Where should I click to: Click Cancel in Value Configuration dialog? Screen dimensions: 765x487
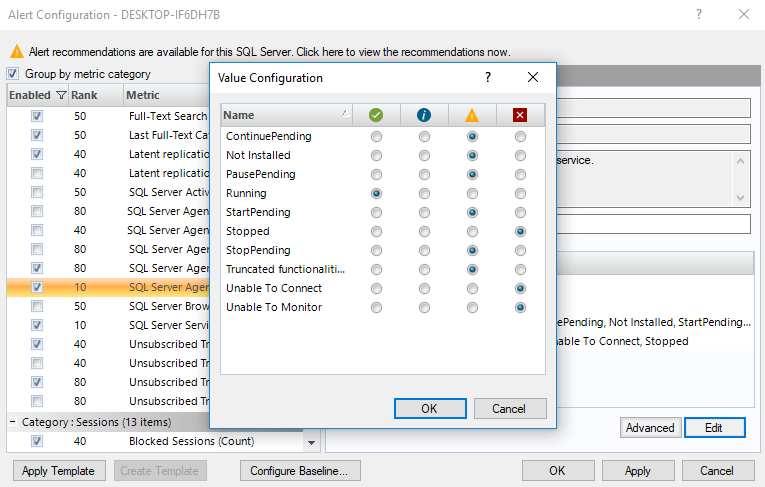pos(509,408)
